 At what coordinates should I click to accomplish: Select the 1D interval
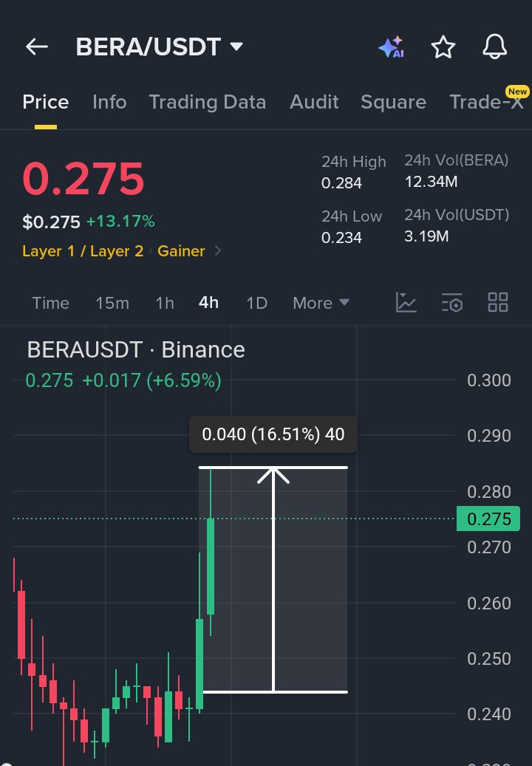(x=257, y=303)
